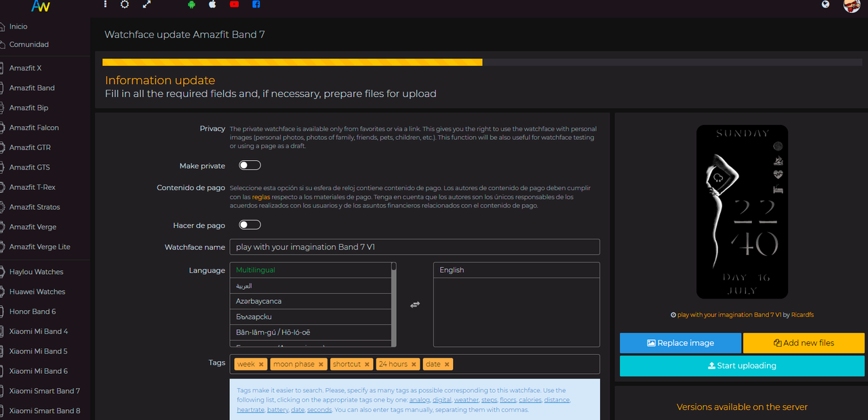Select Azərbaycanca in language list
The width and height of the screenshot is (868, 420).
coord(311,301)
